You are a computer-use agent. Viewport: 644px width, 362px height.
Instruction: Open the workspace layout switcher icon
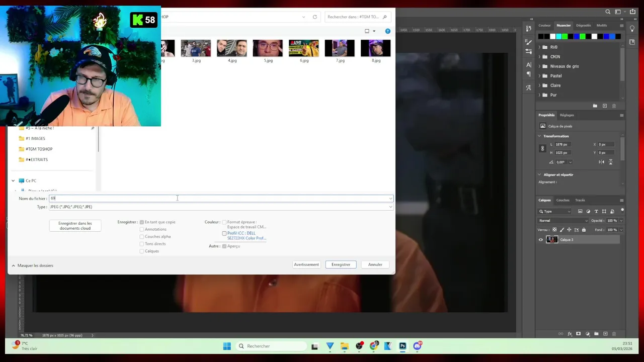click(618, 12)
